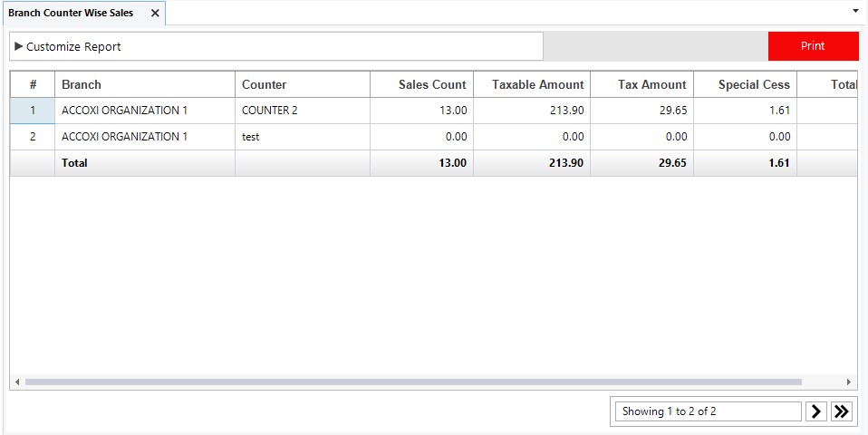Image resolution: width=868 pixels, height=435 pixels.
Task: Sort by the Special Cess column header
Action: point(745,84)
